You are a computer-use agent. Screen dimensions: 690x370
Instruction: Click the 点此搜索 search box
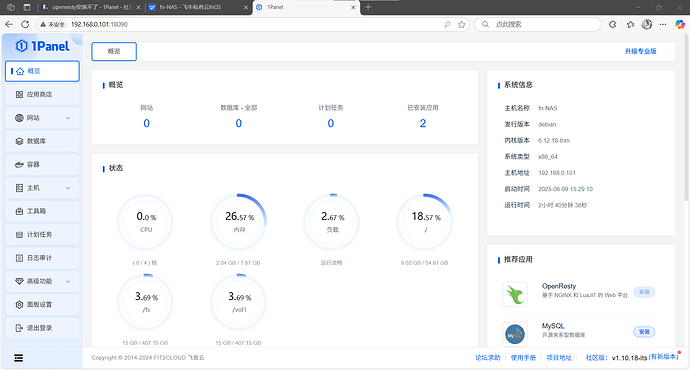point(537,25)
